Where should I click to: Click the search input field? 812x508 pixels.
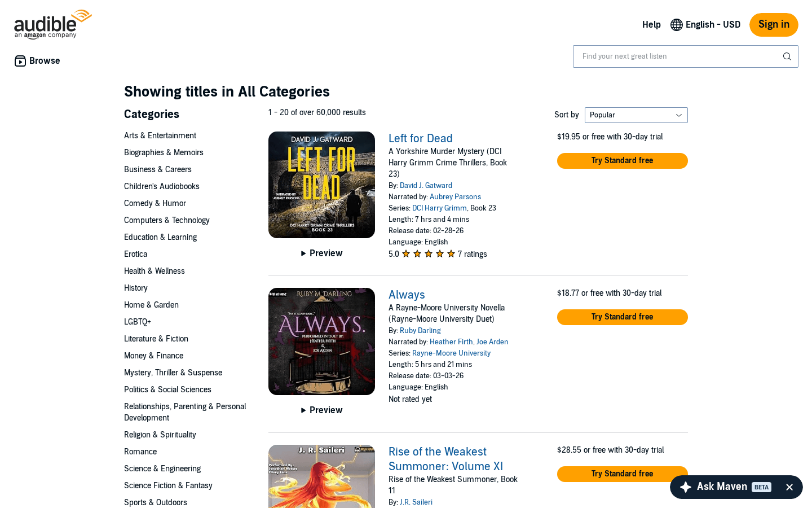coord(677,56)
